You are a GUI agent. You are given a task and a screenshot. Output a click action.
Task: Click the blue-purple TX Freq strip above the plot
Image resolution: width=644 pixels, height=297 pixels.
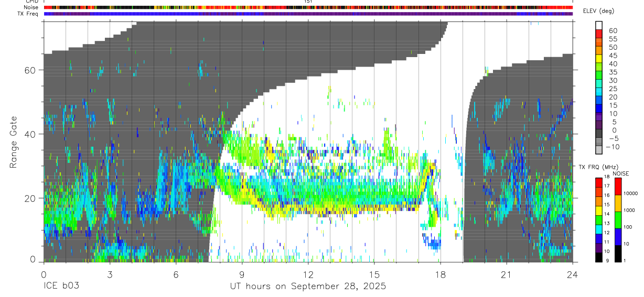pyautogui.click(x=308, y=14)
